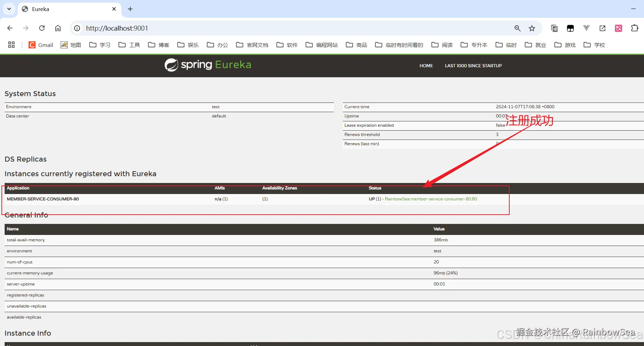Open the 工具 bookmark folder
This screenshot has height=346, width=644.
tap(129, 45)
